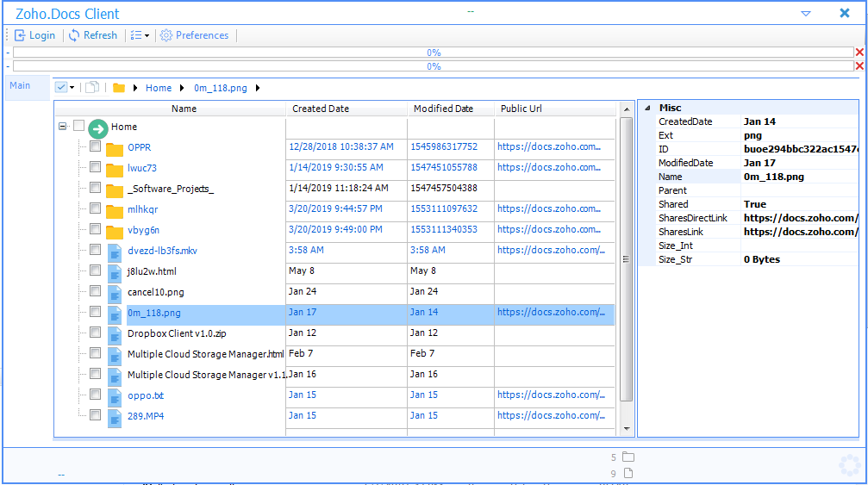Check the j8lu2w.html checkbox
The height and width of the screenshot is (485, 868).
tap(95, 270)
